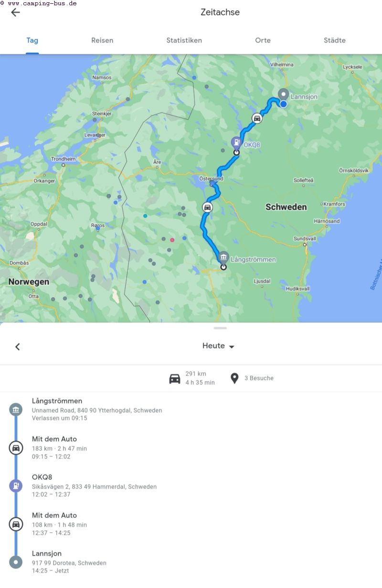Switch to the Statistiken tab
This screenshot has width=382, height=588.
[x=184, y=41]
